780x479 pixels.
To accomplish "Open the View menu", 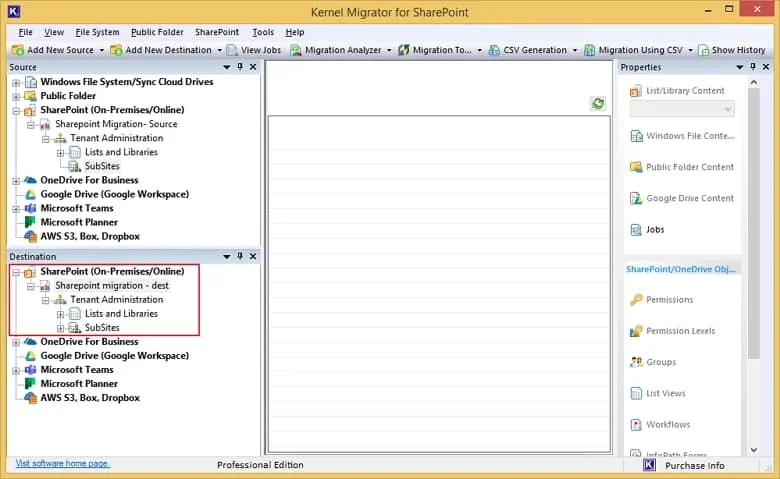I will tap(54, 32).
